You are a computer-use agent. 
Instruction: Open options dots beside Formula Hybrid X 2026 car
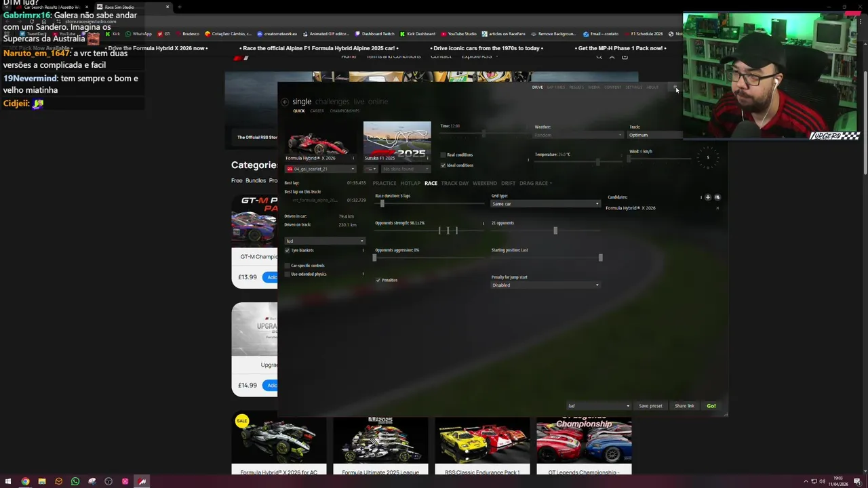[354, 158]
